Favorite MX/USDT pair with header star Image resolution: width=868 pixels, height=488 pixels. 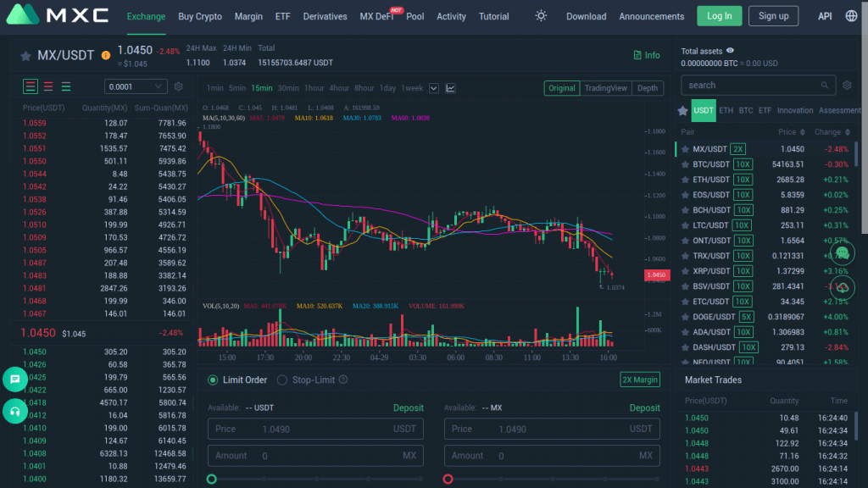(25, 55)
